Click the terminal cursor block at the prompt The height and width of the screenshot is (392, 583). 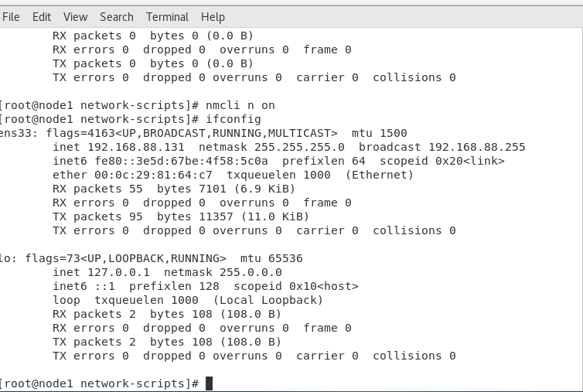pos(209,383)
